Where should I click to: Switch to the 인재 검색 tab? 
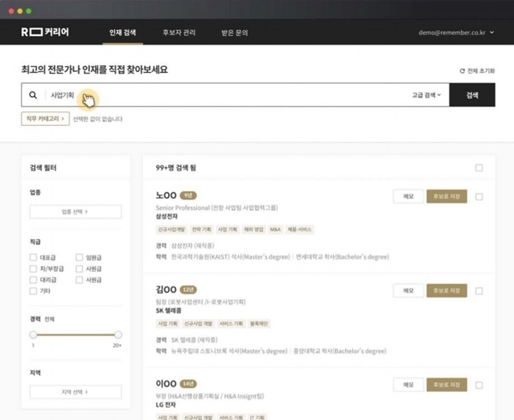[123, 33]
